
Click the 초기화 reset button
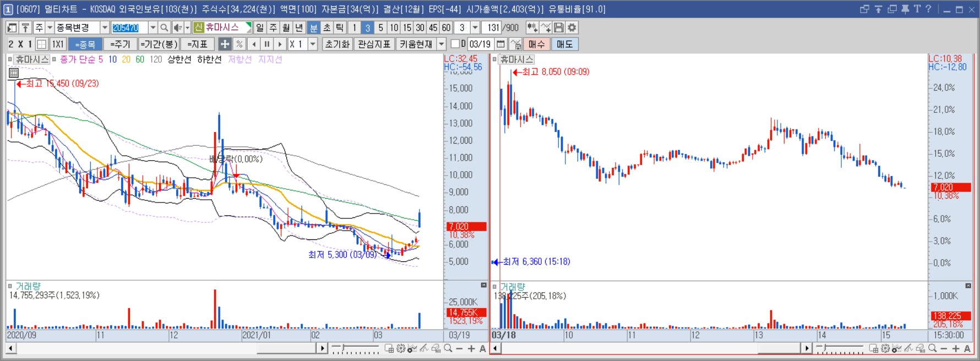[337, 44]
